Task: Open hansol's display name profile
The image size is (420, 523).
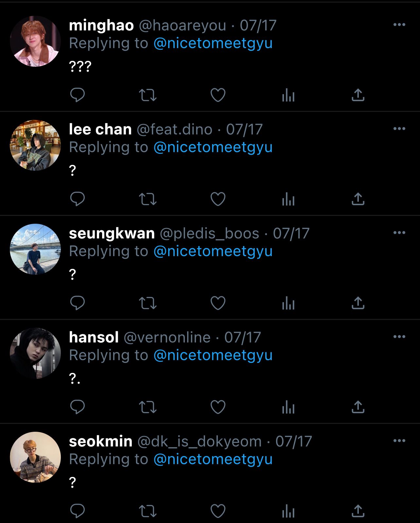Action: point(94,337)
